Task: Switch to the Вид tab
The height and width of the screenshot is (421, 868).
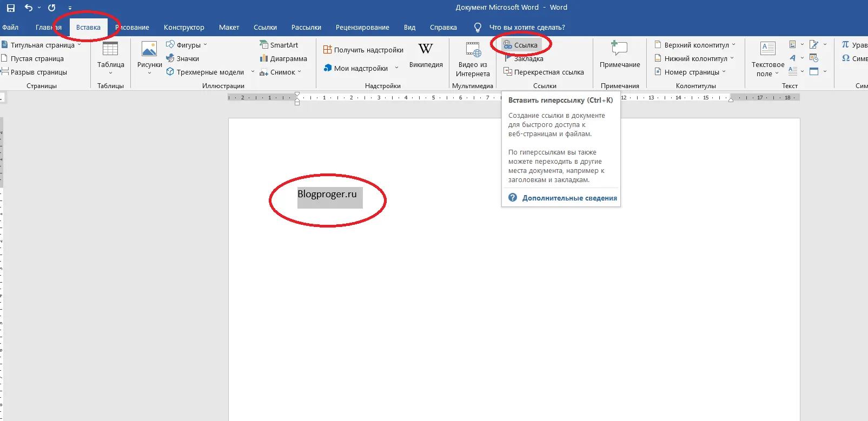Action: tap(409, 28)
